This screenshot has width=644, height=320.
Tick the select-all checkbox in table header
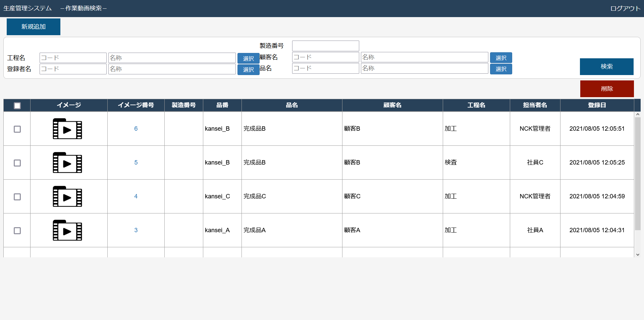(x=17, y=106)
